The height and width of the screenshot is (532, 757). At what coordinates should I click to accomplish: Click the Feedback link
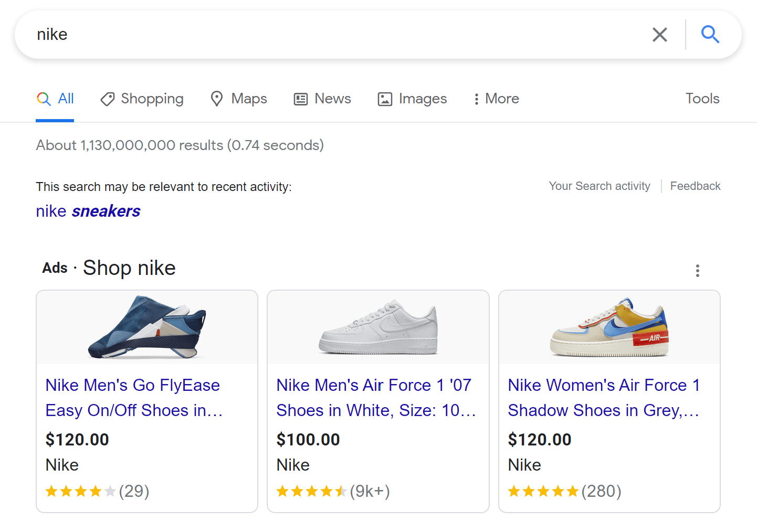(x=695, y=186)
